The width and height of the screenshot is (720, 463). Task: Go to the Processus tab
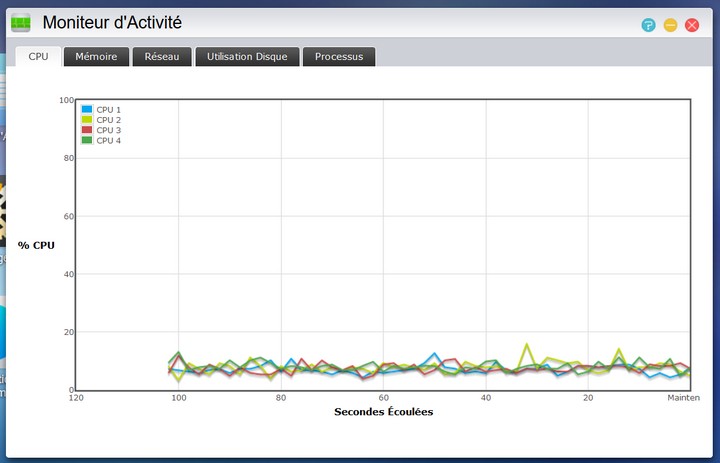click(339, 56)
